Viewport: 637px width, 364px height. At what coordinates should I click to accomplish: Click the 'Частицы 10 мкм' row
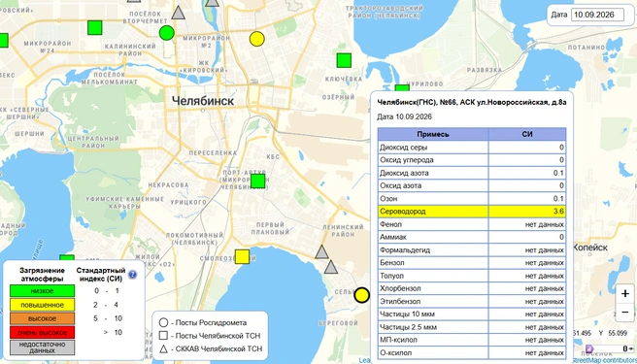pos(472,314)
